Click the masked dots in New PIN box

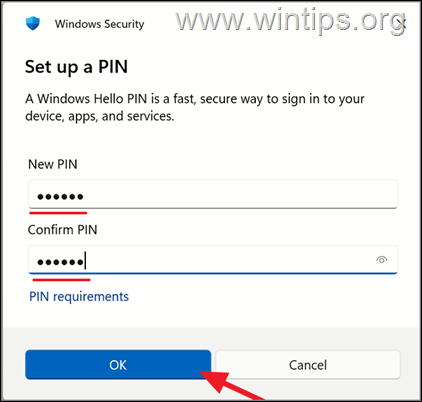point(60,197)
